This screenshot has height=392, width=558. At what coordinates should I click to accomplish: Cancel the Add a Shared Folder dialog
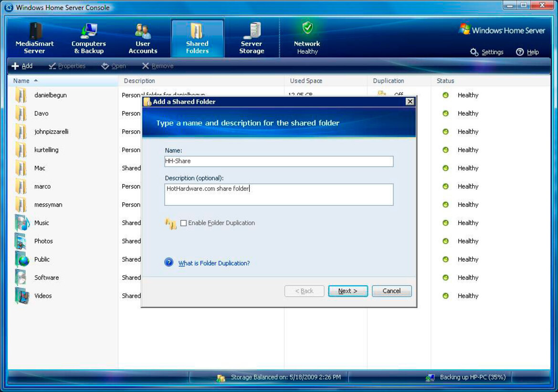coord(392,291)
